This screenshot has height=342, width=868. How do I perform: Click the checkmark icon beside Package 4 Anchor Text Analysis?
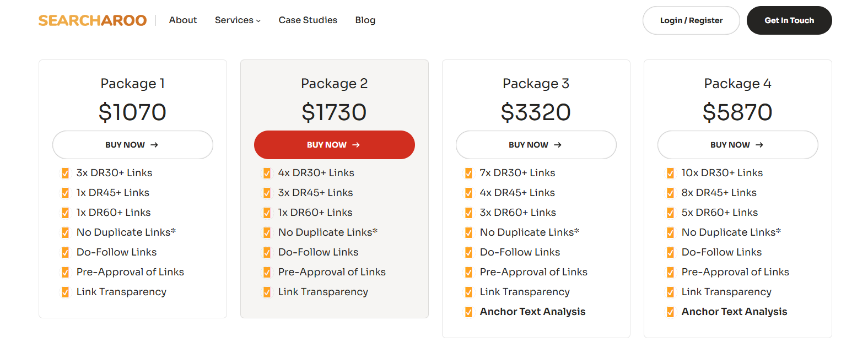click(x=670, y=312)
